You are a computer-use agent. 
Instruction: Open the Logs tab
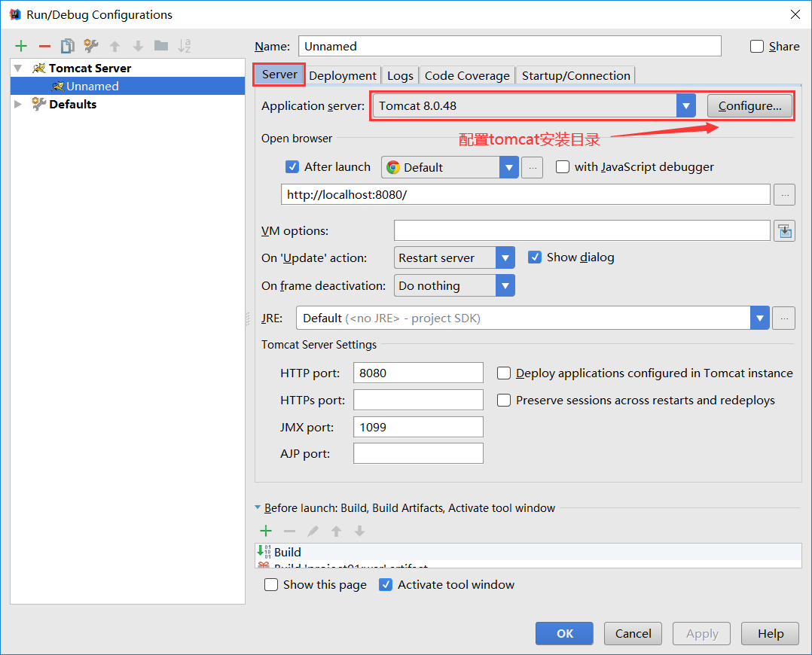(x=400, y=75)
